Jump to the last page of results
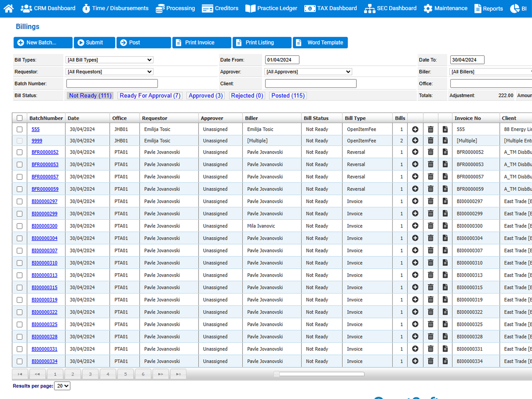The width and height of the screenshot is (532, 399). (x=178, y=374)
